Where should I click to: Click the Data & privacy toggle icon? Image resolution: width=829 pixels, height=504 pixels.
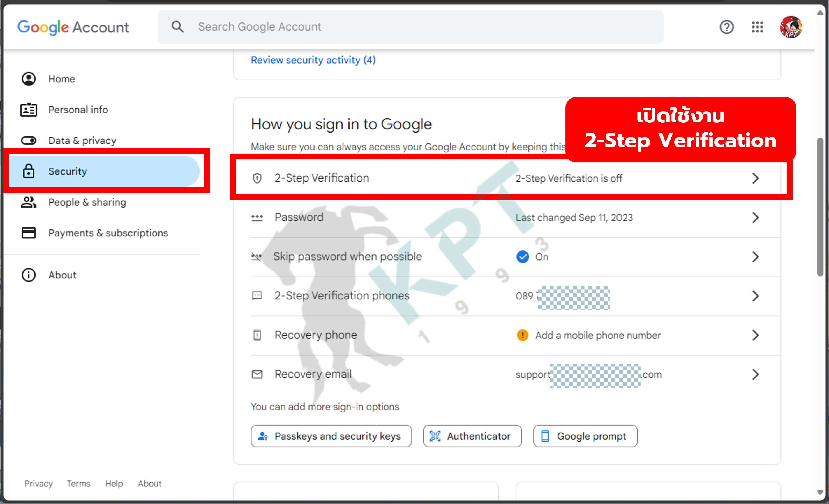29,140
